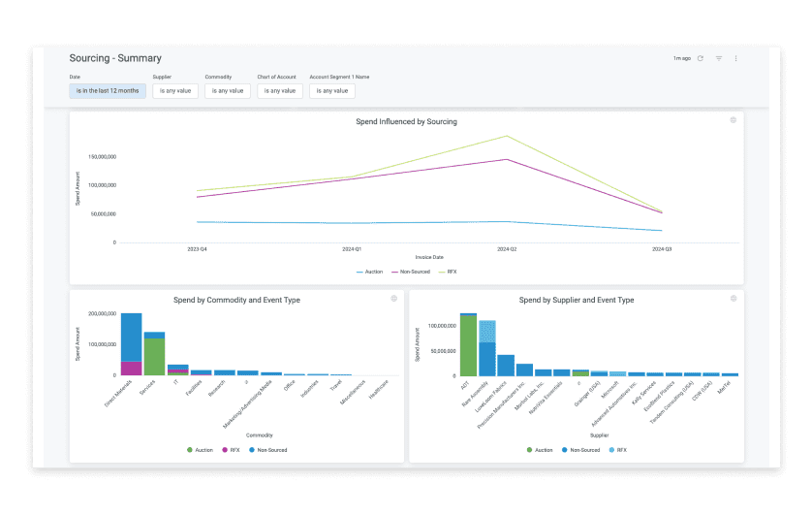Click the Rare Assembly light-blue RFX bar segment
This screenshot has height=515, width=812.
click(x=487, y=332)
